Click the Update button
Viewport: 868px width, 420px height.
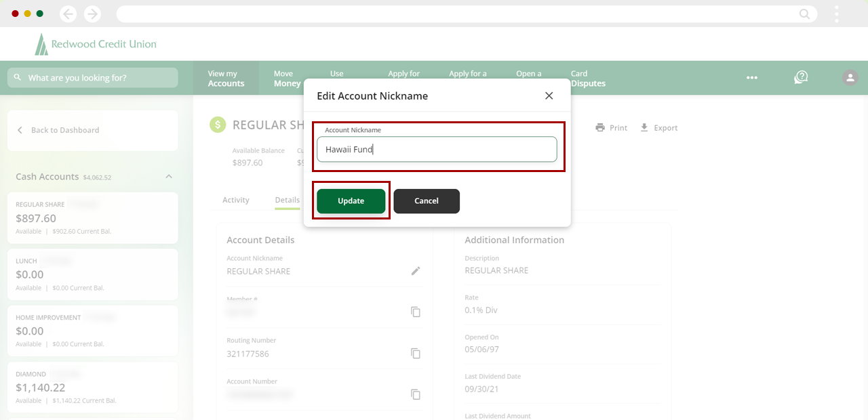(351, 201)
